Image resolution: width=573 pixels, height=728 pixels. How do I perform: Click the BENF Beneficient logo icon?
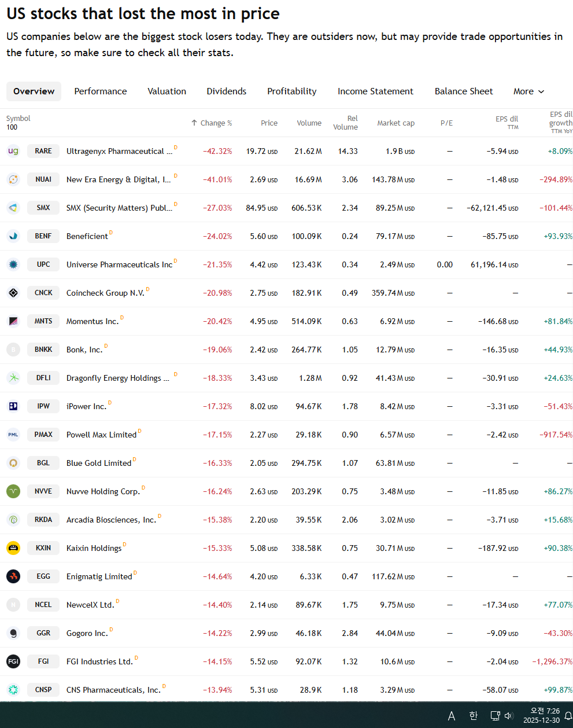pyautogui.click(x=13, y=236)
